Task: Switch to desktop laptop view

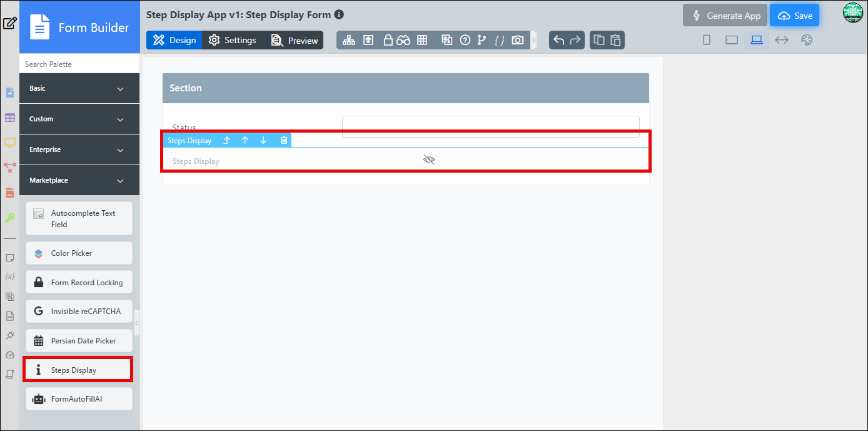Action: 757,40
